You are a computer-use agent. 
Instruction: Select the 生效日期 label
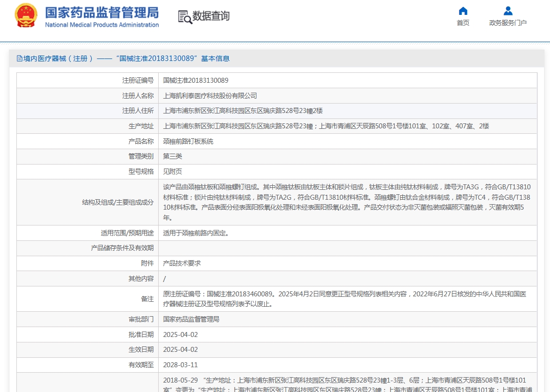point(141,349)
